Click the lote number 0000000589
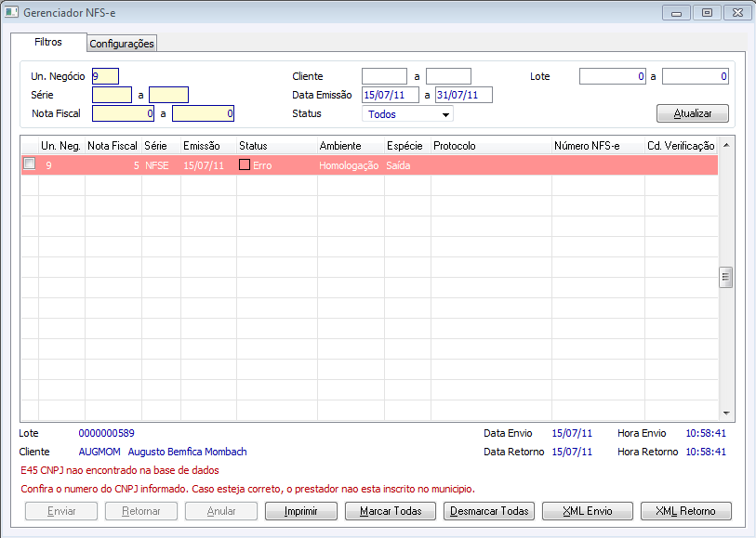The image size is (756, 538). pos(107,433)
